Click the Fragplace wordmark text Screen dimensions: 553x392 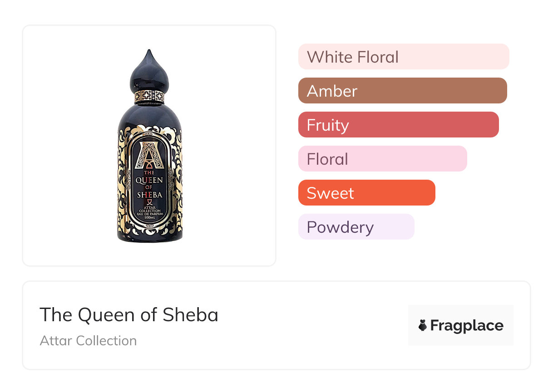point(466,325)
